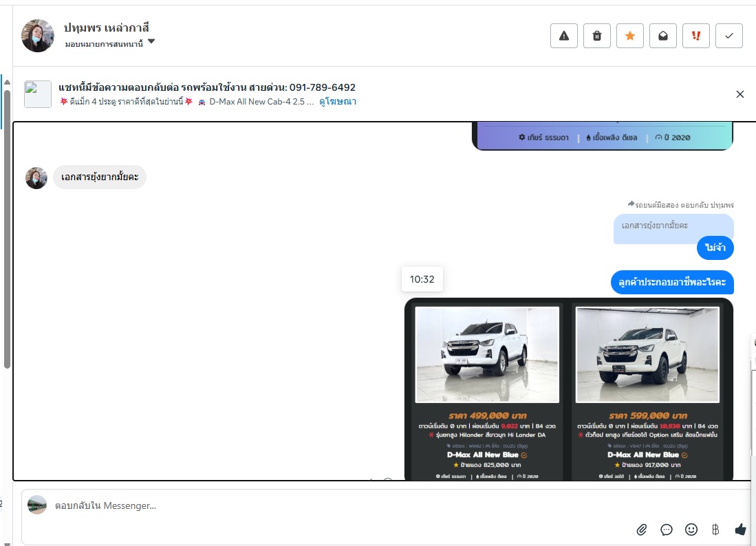The height and width of the screenshot is (546, 756).
Task: Click the 10:32 timestamp tooltip
Action: [422, 279]
